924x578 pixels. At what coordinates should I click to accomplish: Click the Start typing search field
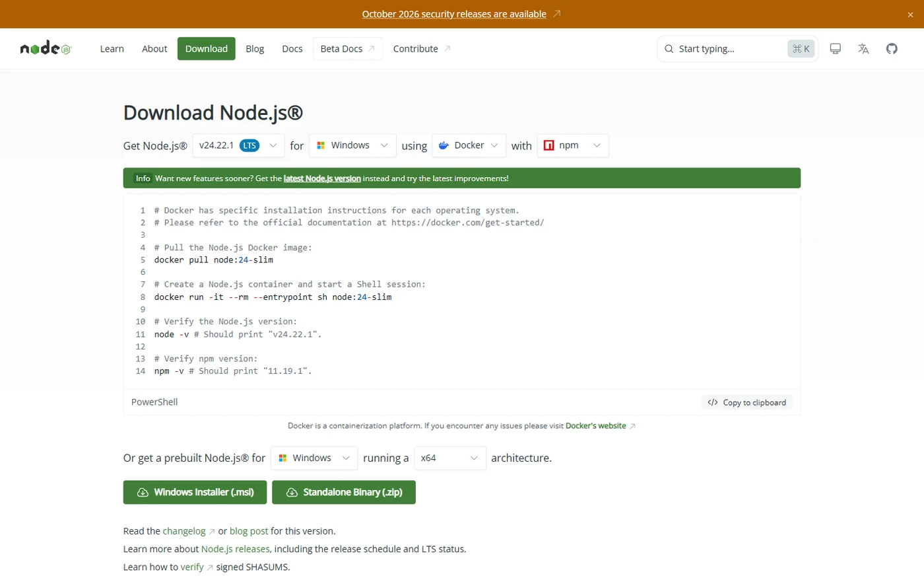coord(738,49)
